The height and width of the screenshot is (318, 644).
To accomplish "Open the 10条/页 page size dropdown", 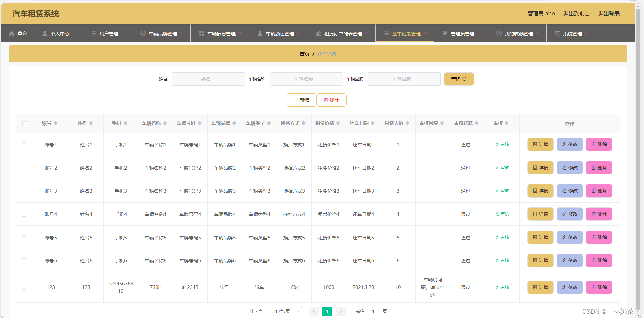I will point(285,312).
